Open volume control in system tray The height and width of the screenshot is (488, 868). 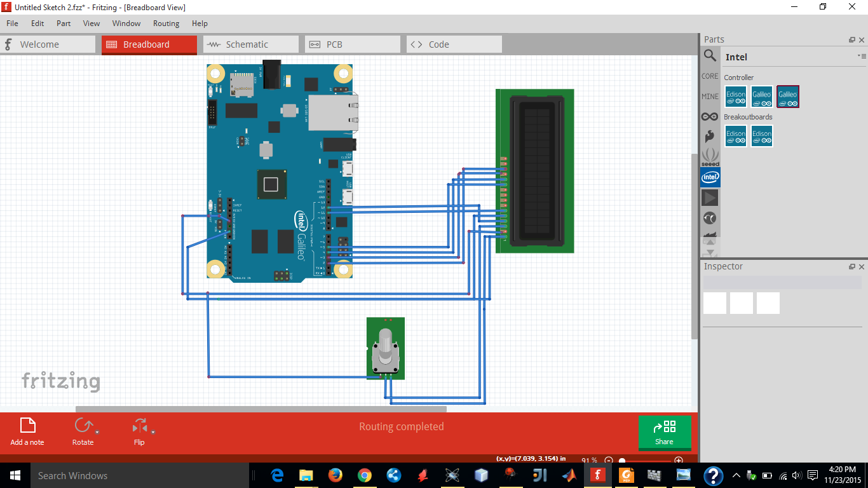tap(796, 475)
